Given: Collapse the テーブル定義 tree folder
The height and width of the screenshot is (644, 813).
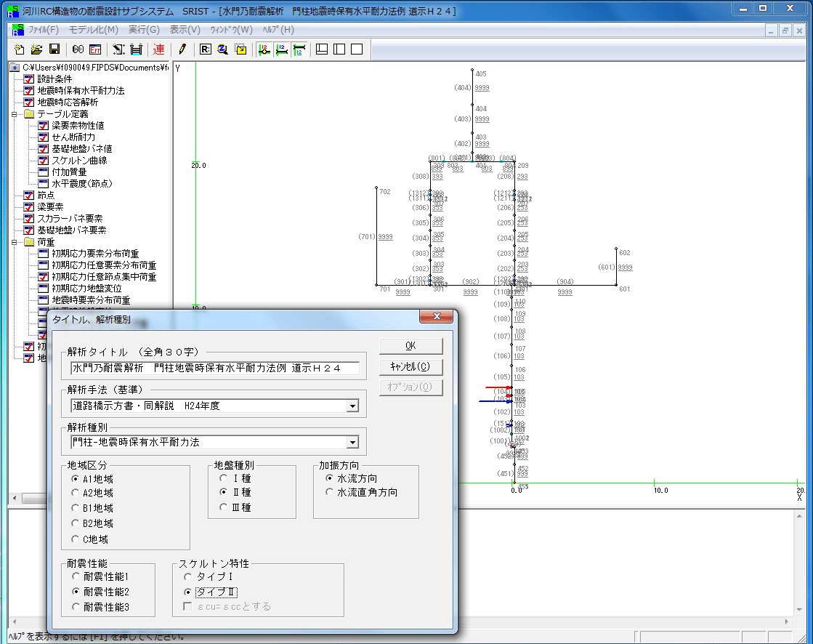Looking at the screenshot, I should point(15,114).
